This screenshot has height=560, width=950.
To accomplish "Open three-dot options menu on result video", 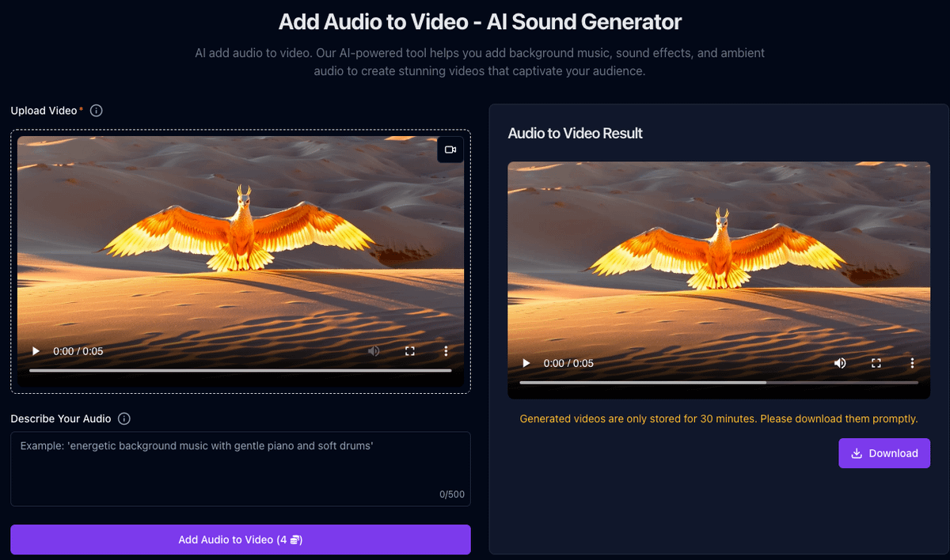I will [x=912, y=363].
